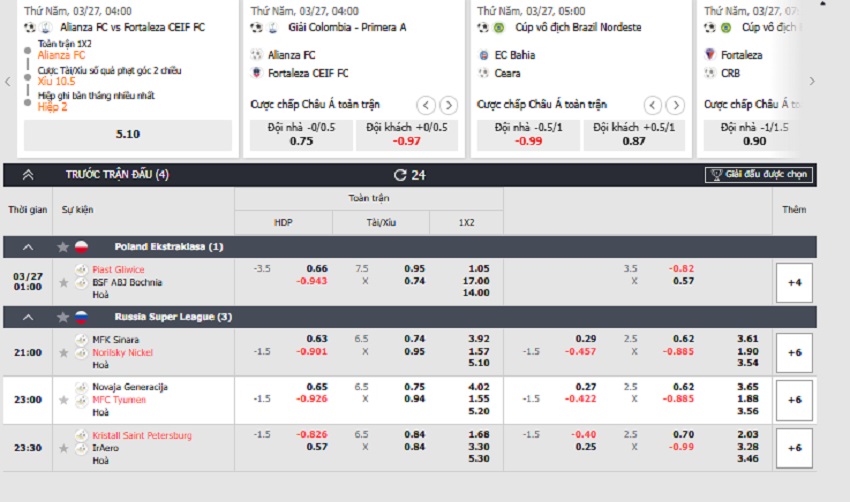Star the Novaja Generacija match
Image resolution: width=850 pixels, height=502 pixels.
pyautogui.click(x=63, y=400)
